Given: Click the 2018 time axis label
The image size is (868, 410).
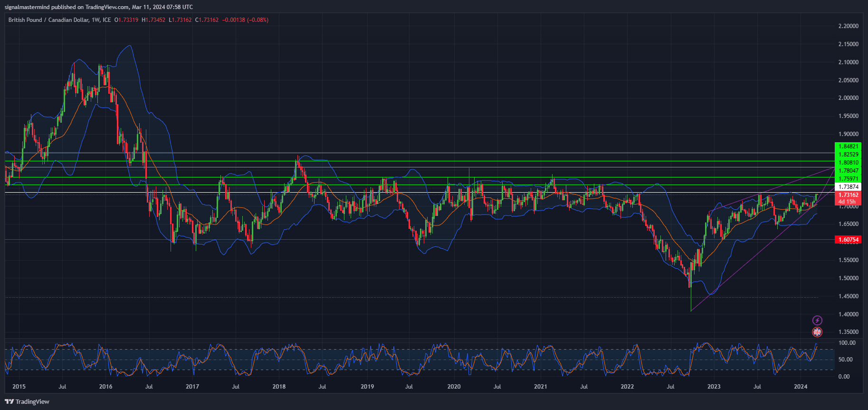Looking at the screenshot, I should [x=279, y=387].
